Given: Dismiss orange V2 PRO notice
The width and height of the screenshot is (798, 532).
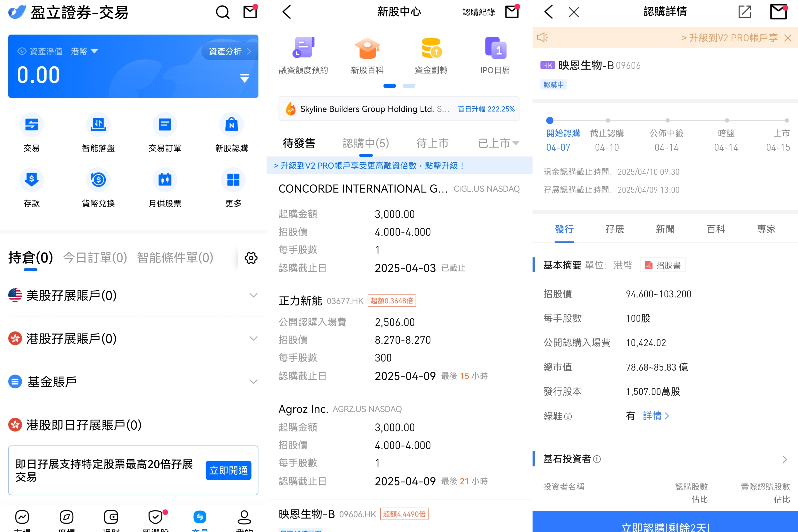Looking at the screenshot, I should click(788, 38).
